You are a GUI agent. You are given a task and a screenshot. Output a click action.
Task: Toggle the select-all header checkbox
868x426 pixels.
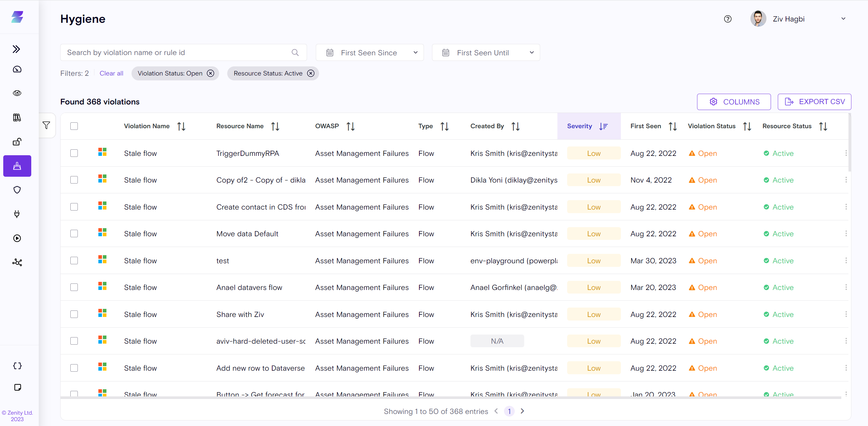pos(74,126)
